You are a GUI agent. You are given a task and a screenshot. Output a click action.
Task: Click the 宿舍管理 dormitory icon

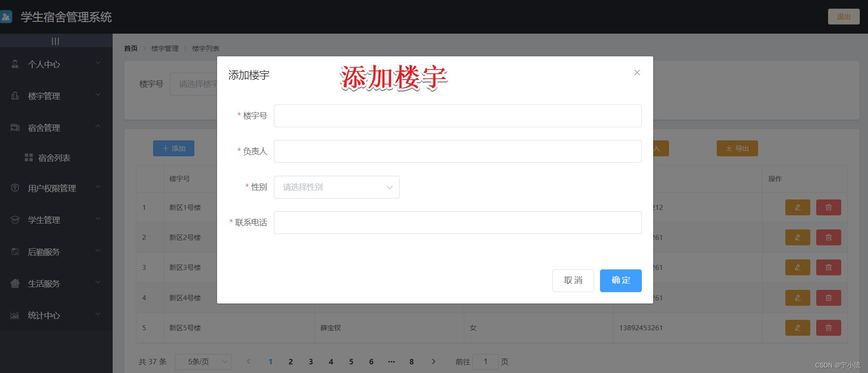click(x=15, y=128)
